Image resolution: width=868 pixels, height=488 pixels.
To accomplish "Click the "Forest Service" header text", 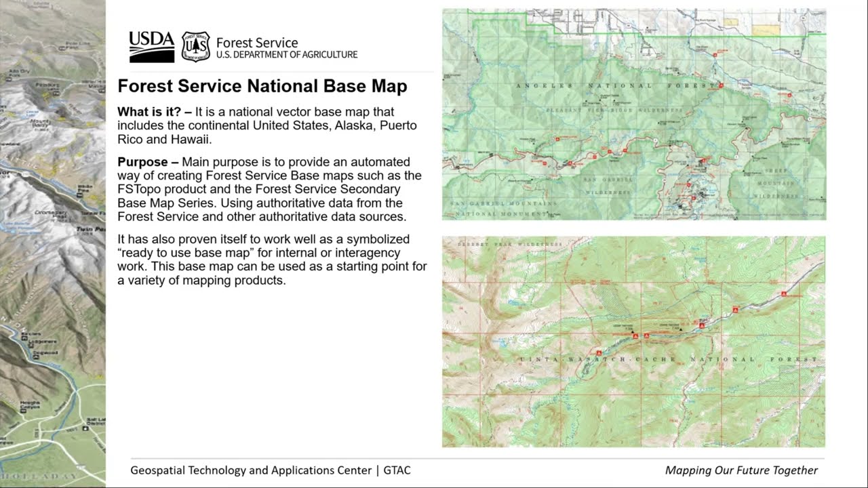I will [x=257, y=42].
